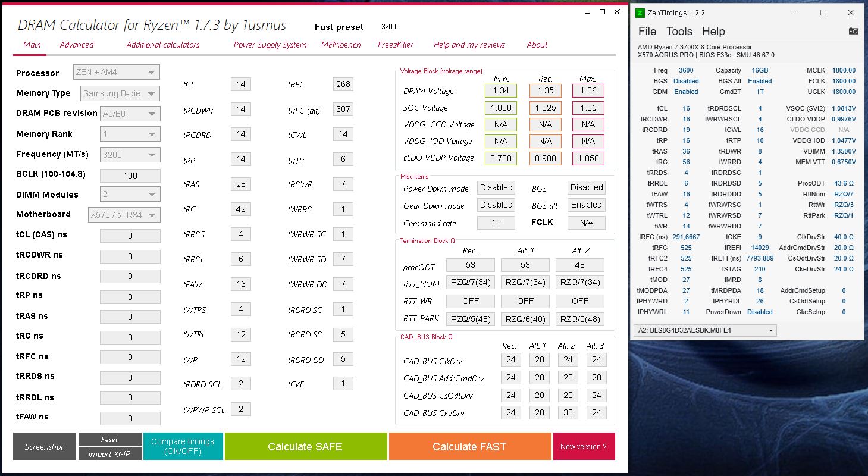The width and height of the screenshot is (868, 476).
Task: Click the Import XMP button
Action: click(109, 453)
